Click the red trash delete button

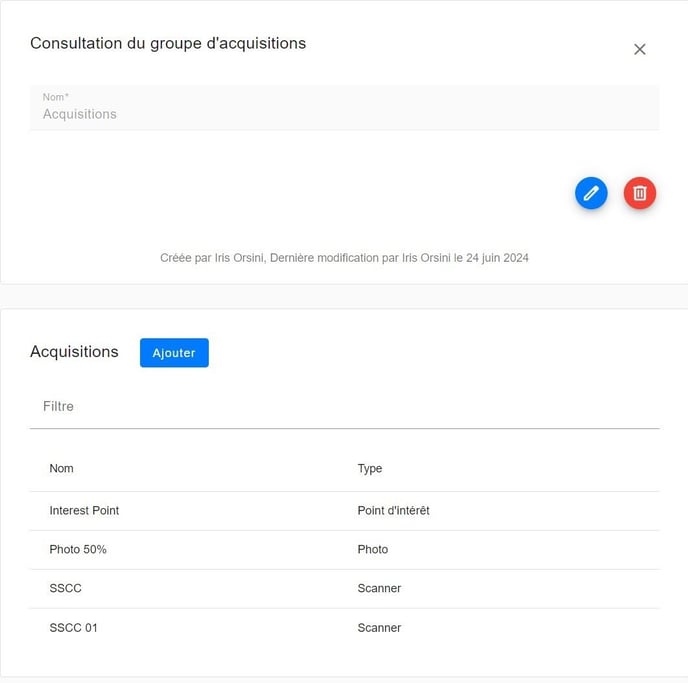(x=640, y=193)
